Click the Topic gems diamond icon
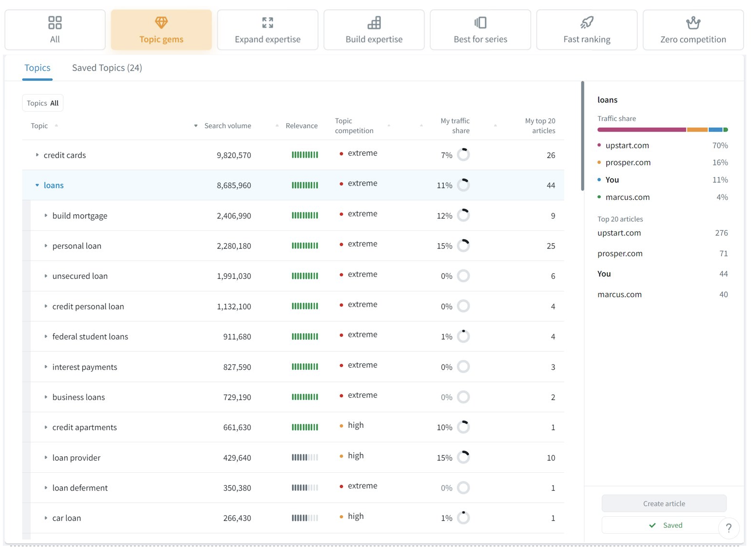 point(161,22)
